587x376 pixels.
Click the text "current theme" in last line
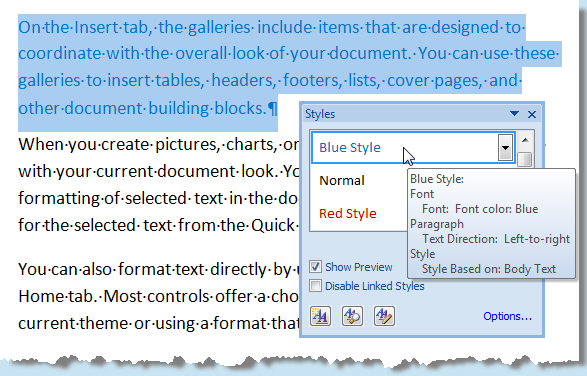coord(73,324)
